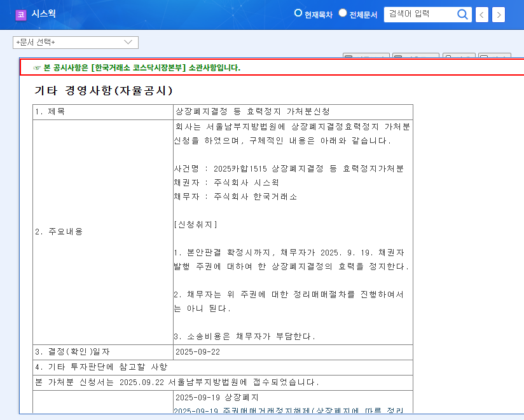Screen dimensions: 524x420
Task: Click the 채무자 : 주식회사 한국거래소 line
Action: [x=235, y=196]
